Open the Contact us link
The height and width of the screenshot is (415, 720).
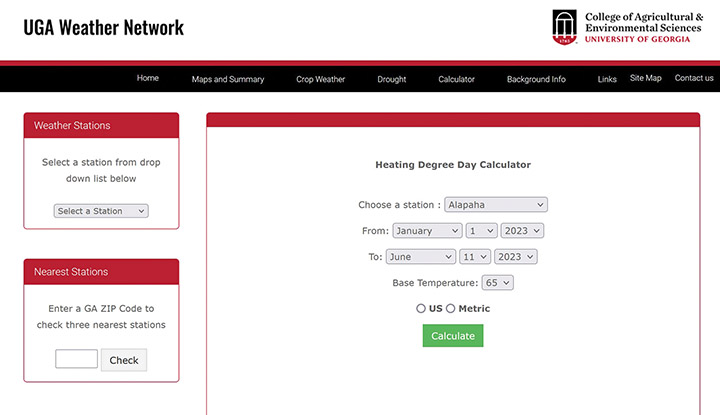point(694,79)
